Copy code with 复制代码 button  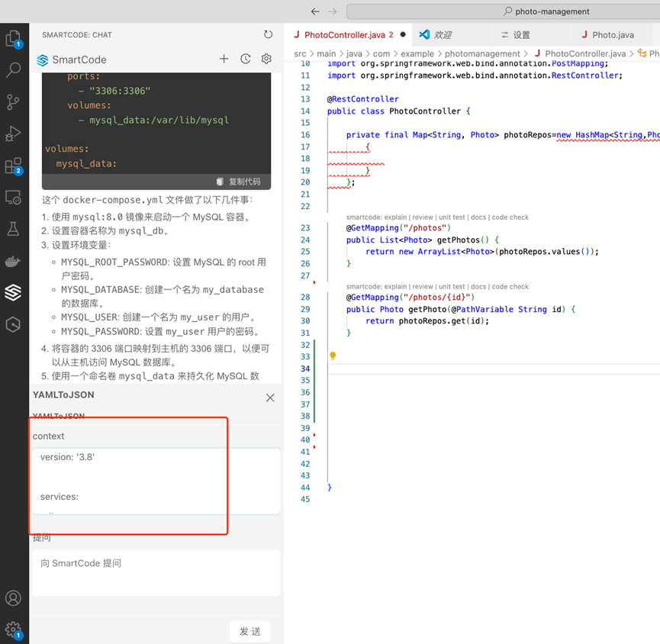pyautogui.click(x=239, y=182)
